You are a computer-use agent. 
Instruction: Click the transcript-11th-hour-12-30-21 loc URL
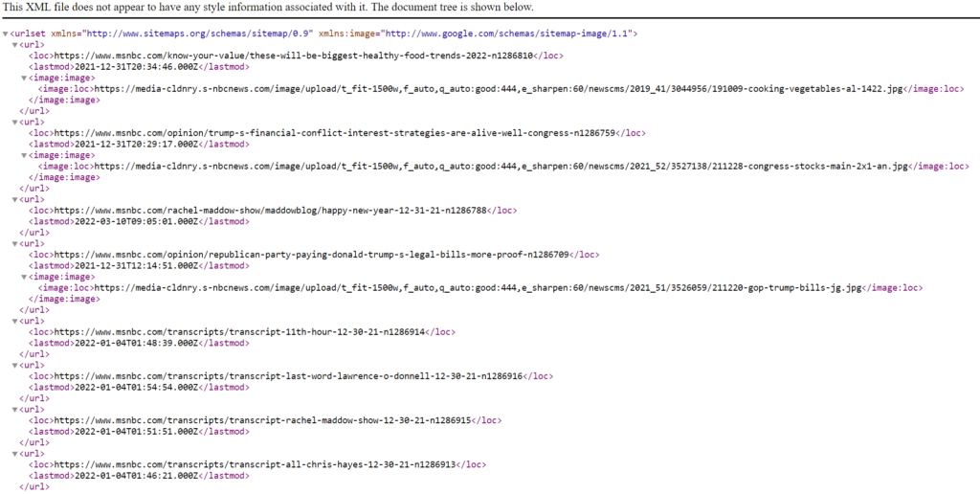[x=239, y=332]
